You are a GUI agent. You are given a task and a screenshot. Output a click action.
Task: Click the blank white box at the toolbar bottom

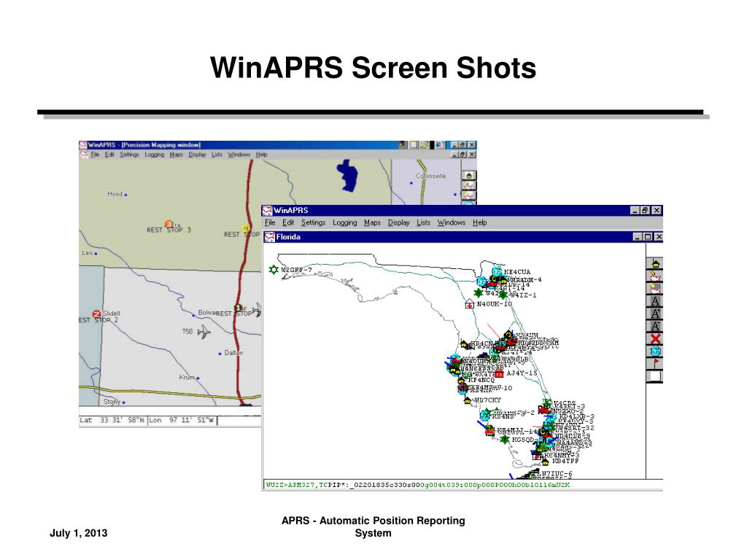pos(656,377)
